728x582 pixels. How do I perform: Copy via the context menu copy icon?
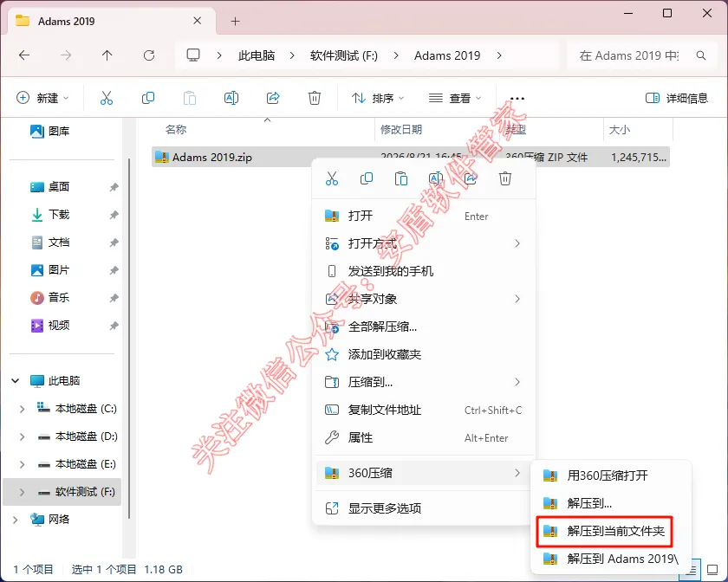[367, 178]
